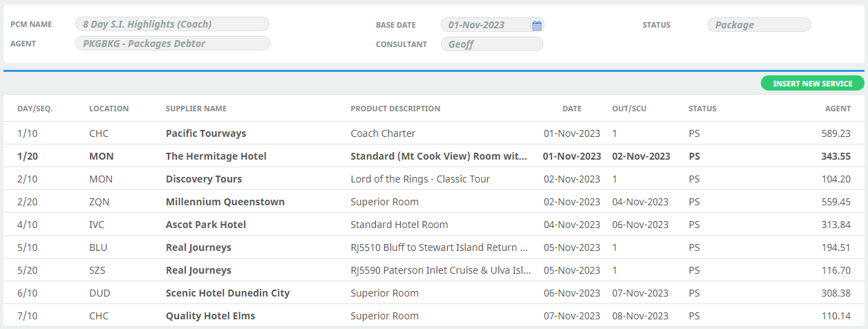
Task: Open the Quality Hotel Elms row
Action: point(434,316)
